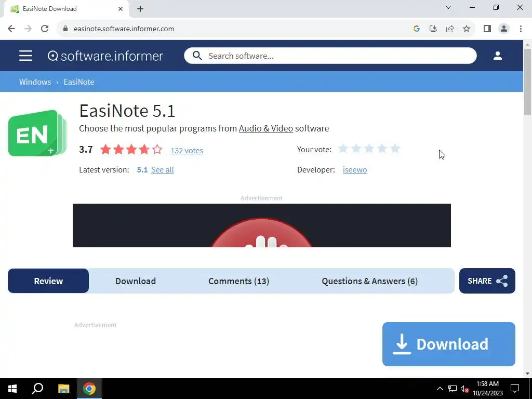Bookmark this page with star icon
532x399 pixels.
[x=467, y=29]
